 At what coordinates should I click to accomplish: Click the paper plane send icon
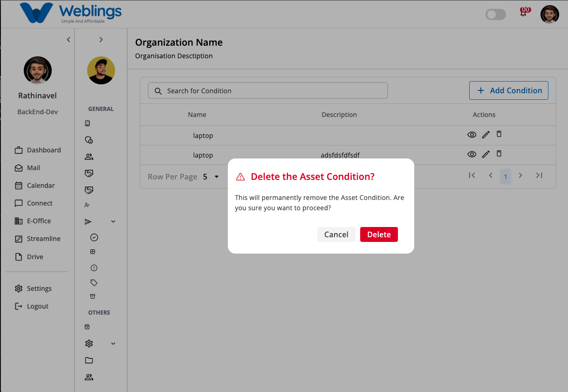tap(88, 222)
